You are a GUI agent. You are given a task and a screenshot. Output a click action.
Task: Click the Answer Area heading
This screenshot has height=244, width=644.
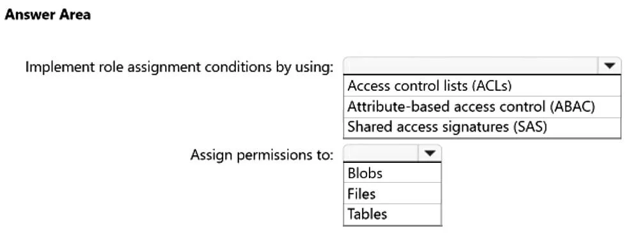tap(47, 15)
